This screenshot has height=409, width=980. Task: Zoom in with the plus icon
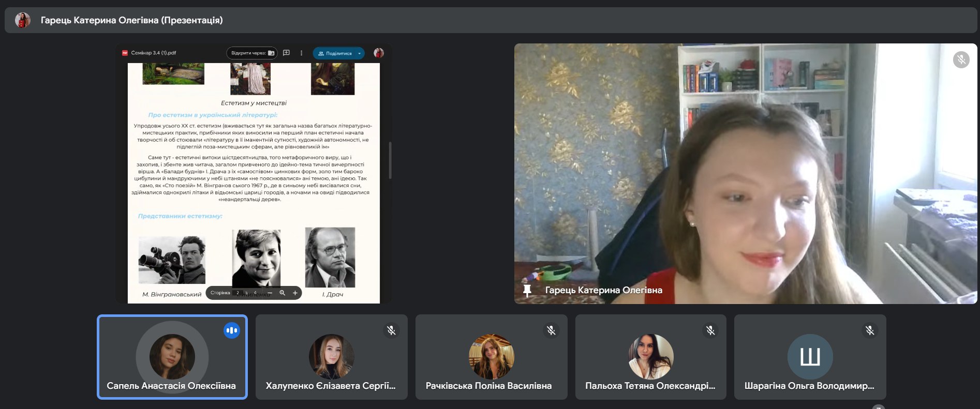coord(295,293)
